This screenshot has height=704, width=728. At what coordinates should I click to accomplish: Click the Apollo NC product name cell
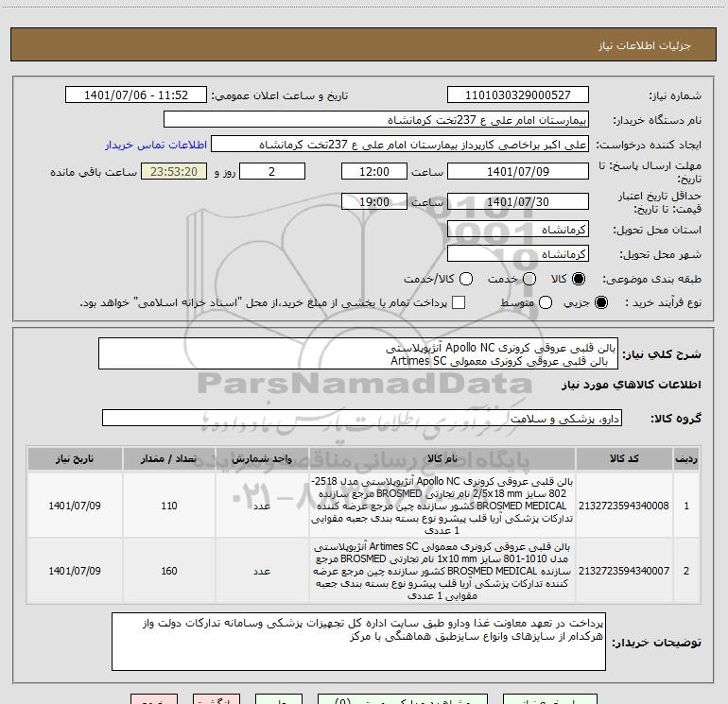point(442,506)
